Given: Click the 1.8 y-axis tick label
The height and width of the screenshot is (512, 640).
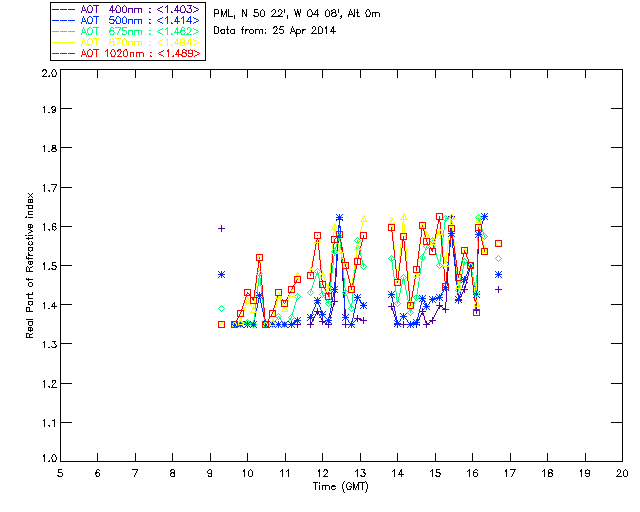Looking at the screenshot, I should coord(49,148).
